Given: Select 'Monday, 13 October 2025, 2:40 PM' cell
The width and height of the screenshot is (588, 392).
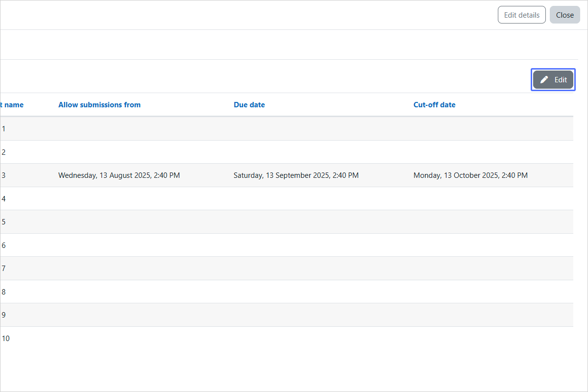Looking at the screenshot, I should point(470,175).
